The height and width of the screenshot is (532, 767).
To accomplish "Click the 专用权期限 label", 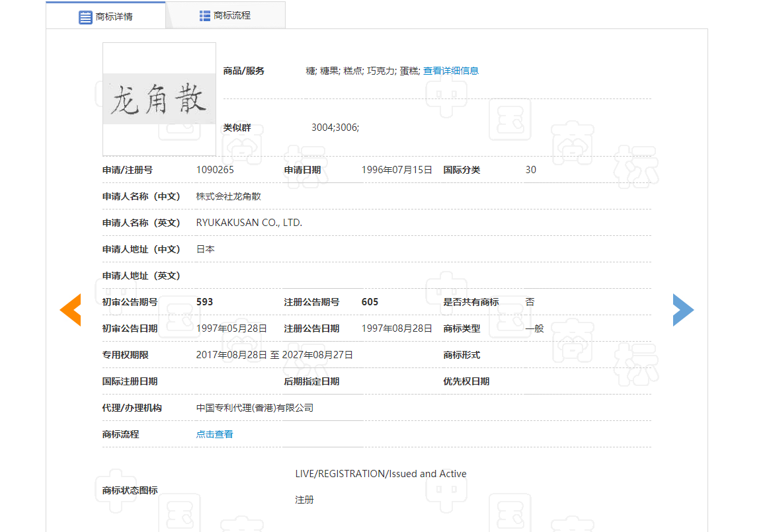I will click(125, 354).
